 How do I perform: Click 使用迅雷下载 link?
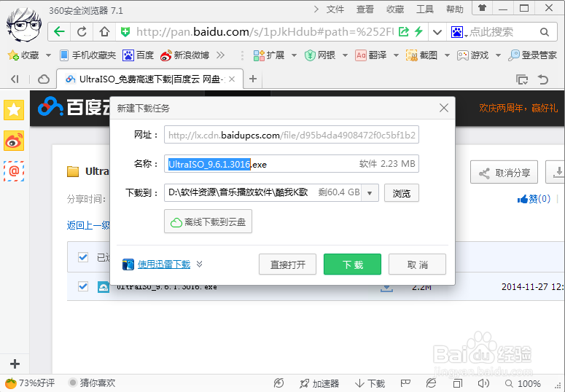(164, 264)
